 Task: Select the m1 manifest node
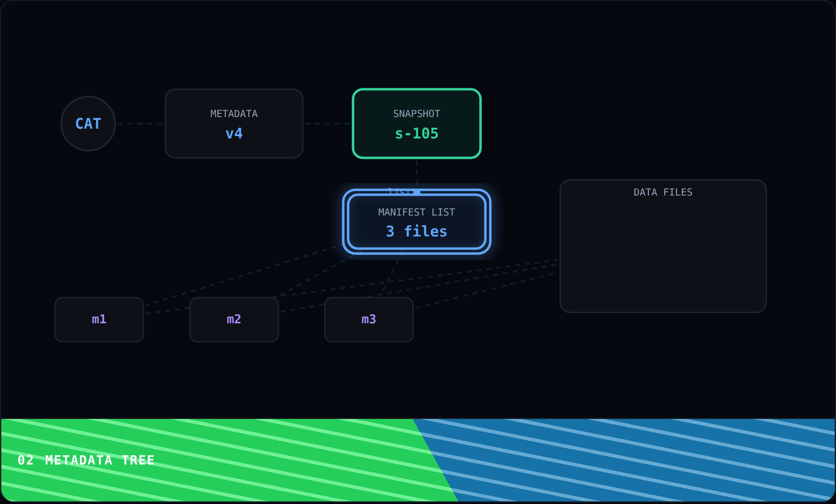coord(99,320)
